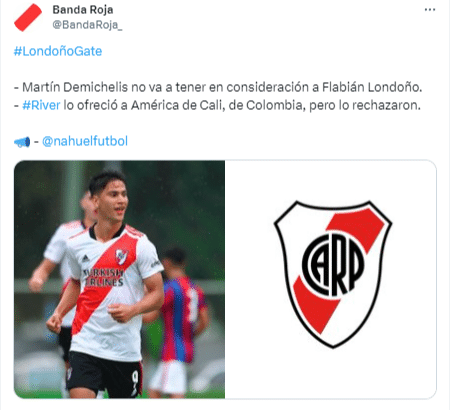
Task: Visit the @nahuelfutbol mention
Action: coord(85,141)
